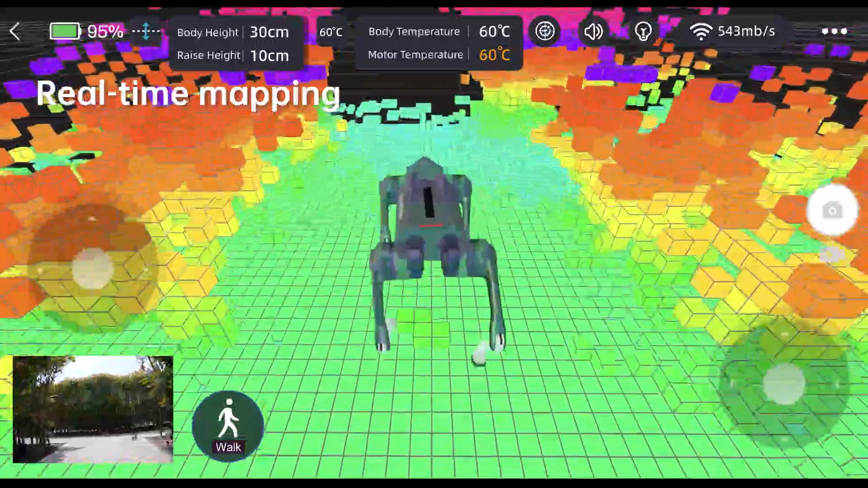Tap the Wi-Fi signal icon
Viewport: 868px width, 488px height.
click(701, 31)
